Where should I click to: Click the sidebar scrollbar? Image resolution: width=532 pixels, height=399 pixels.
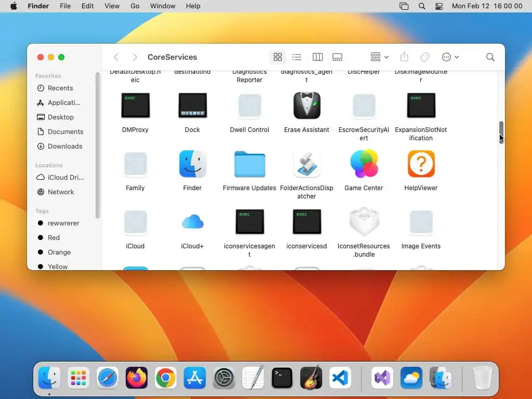[98, 145]
